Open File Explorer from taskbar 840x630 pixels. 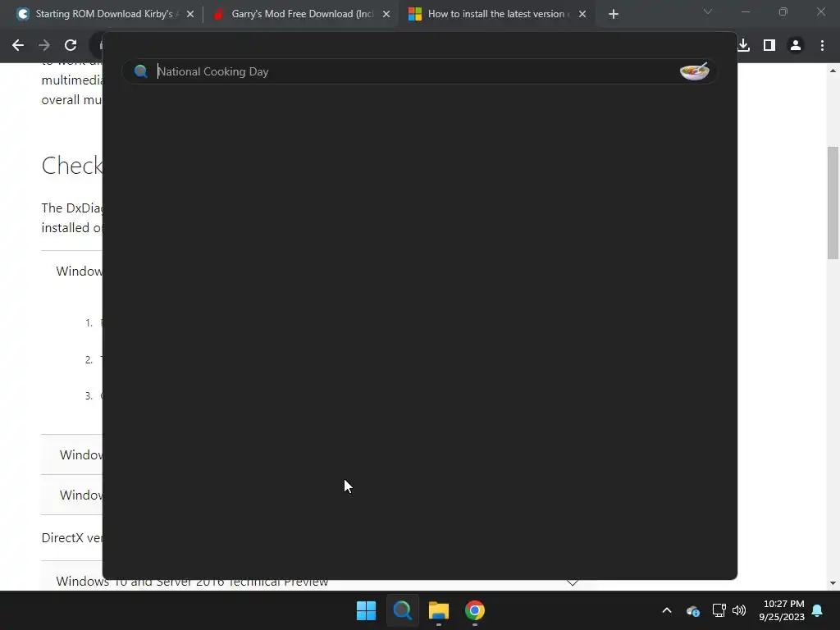(x=438, y=610)
